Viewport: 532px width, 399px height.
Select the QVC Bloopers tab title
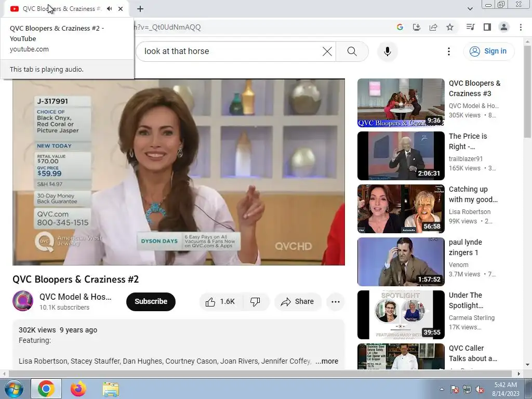click(62, 9)
